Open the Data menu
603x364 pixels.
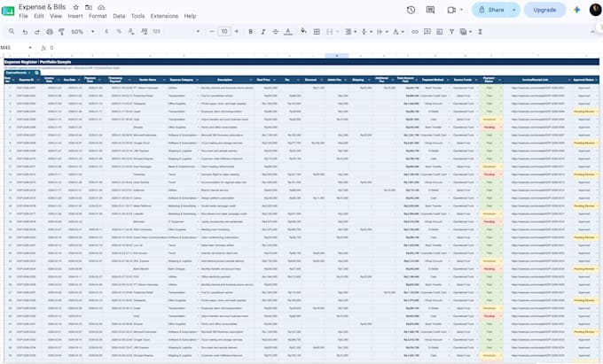coord(119,16)
